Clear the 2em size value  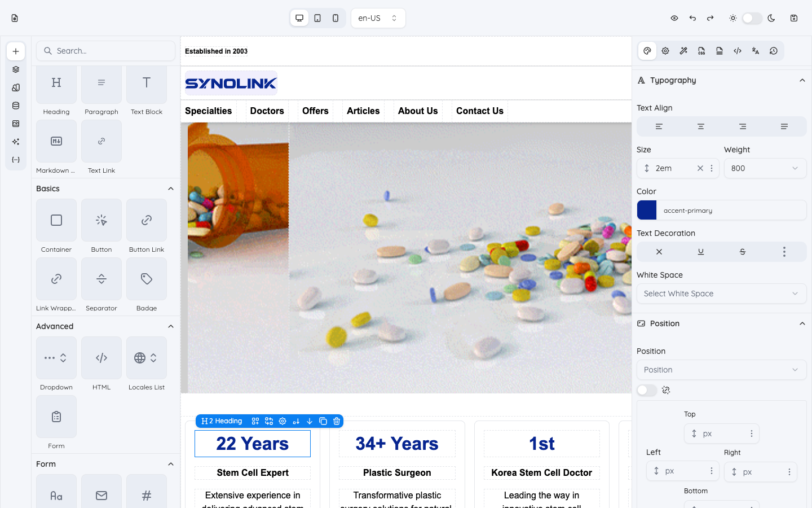point(700,168)
